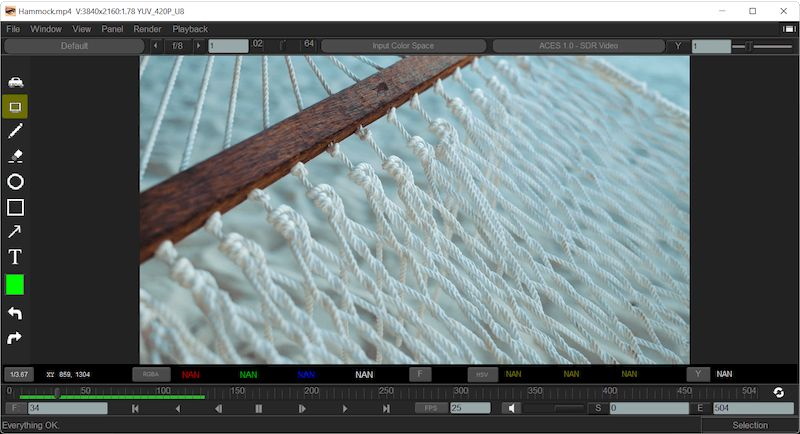Click the green drawing color swatch
Screen dimensions: 800x434
(x=15, y=285)
